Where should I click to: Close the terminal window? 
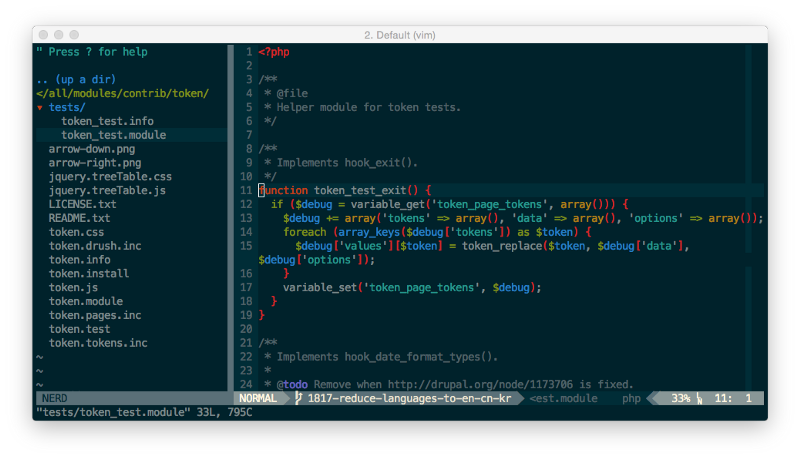coord(43,35)
